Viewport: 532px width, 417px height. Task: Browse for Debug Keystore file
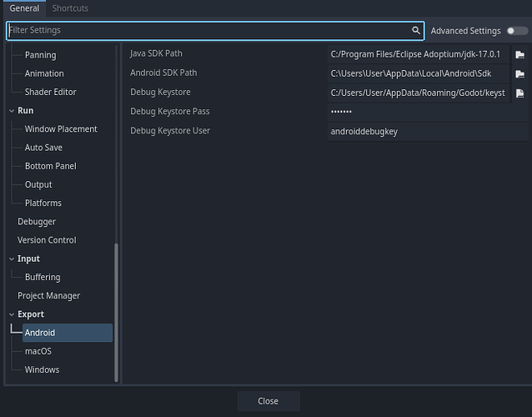[x=519, y=93]
